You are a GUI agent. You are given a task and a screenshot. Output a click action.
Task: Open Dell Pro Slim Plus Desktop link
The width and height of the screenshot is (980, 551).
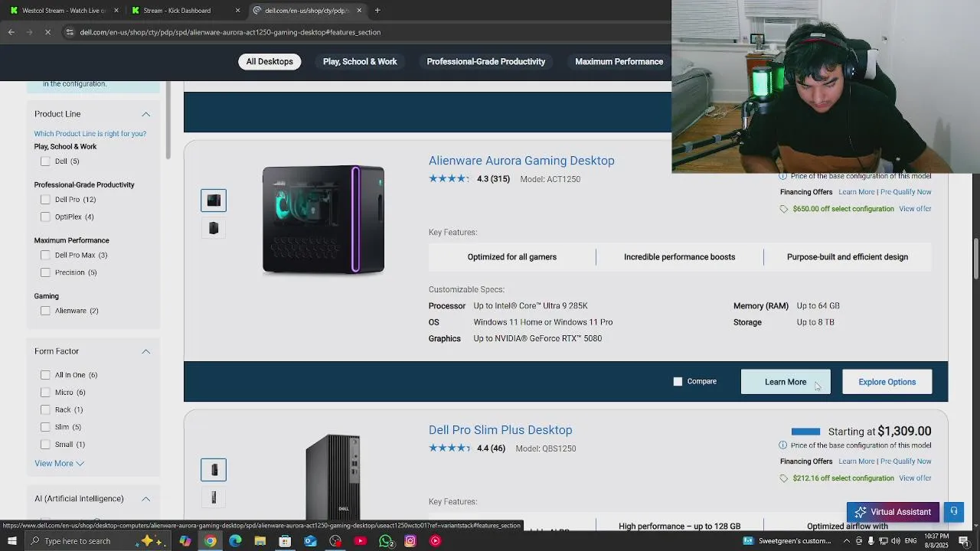pyautogui.click(x=500, y=430)
